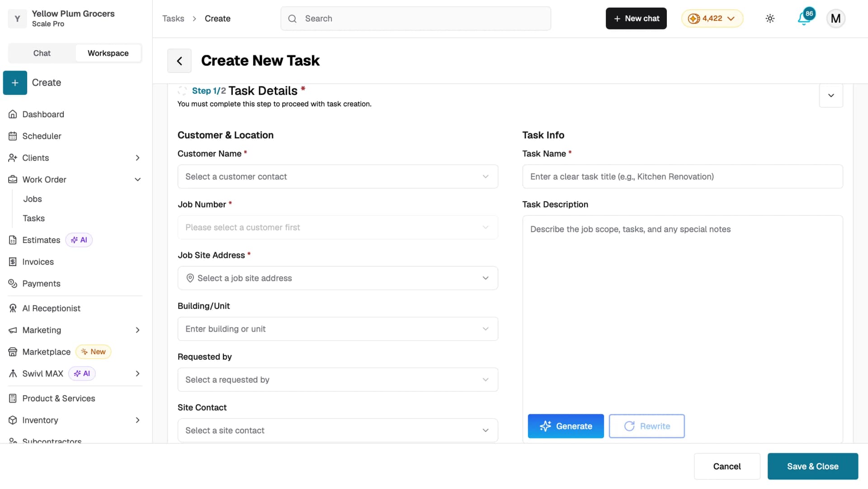Open the 4,422 credits dropdown
The height and width of the screenshot is (489, 868).
(x=712, y=19)
